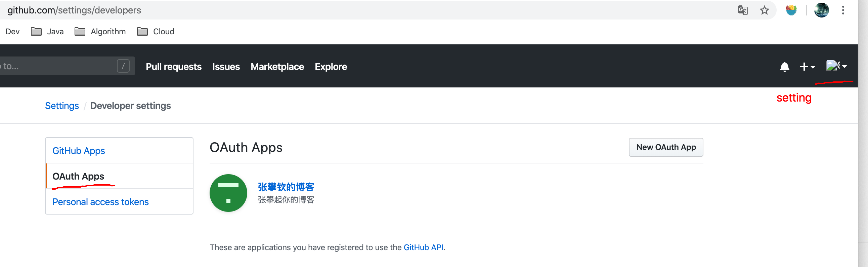Click the Google Translate icon in address bar
This screenshot has width=868, height=267.
tap(743, 10)
